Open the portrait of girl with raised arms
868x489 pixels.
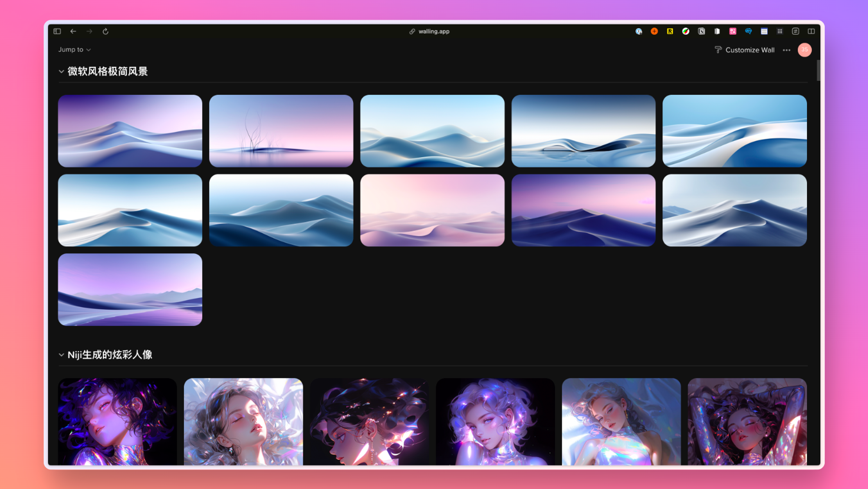click(747, 422)
